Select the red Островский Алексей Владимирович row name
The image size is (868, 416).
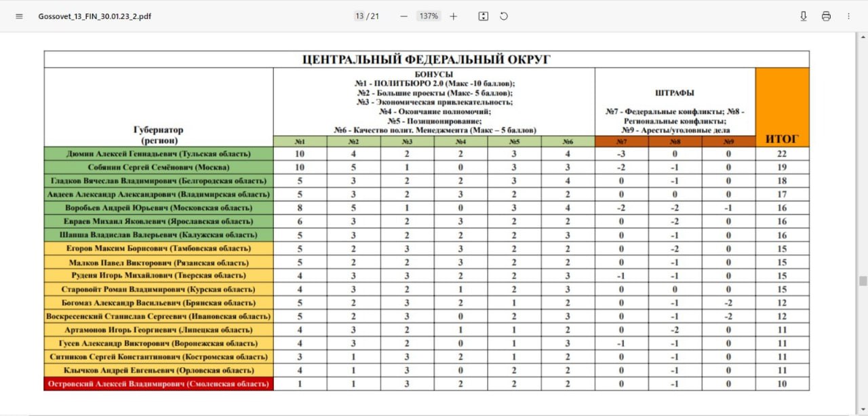pos(159,384)
